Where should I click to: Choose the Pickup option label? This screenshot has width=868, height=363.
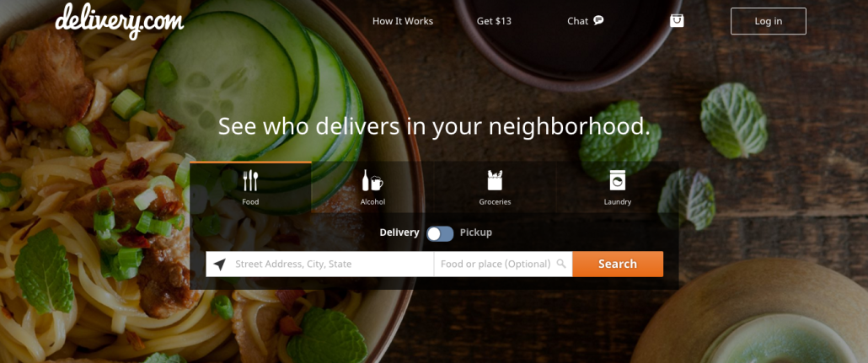[x=475, y=232]
